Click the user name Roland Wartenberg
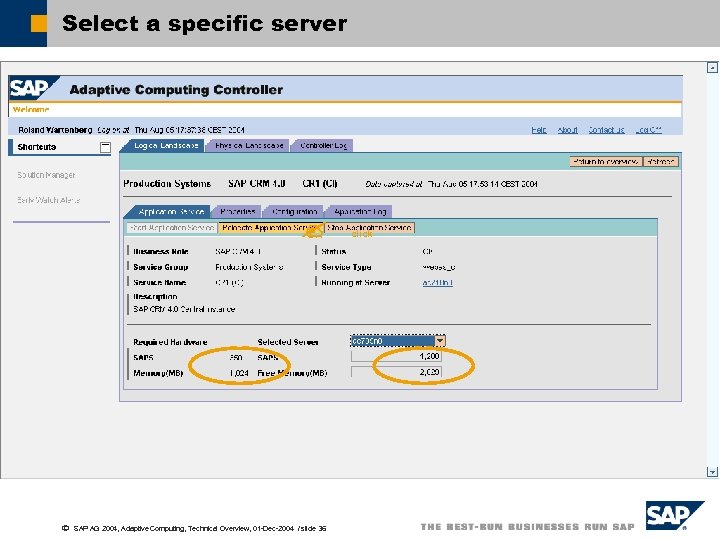Image resolution: width=720 pixels, height=540 pixels. 56,130
